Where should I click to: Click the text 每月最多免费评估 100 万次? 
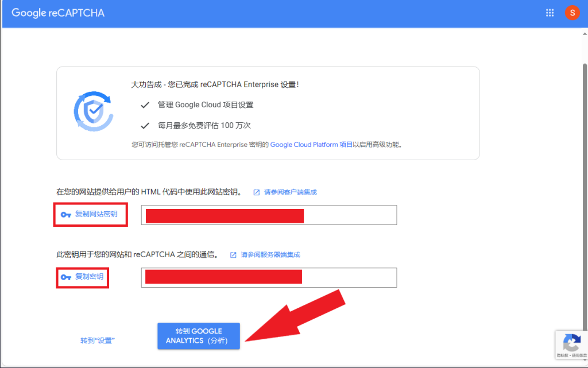point(204,126)
